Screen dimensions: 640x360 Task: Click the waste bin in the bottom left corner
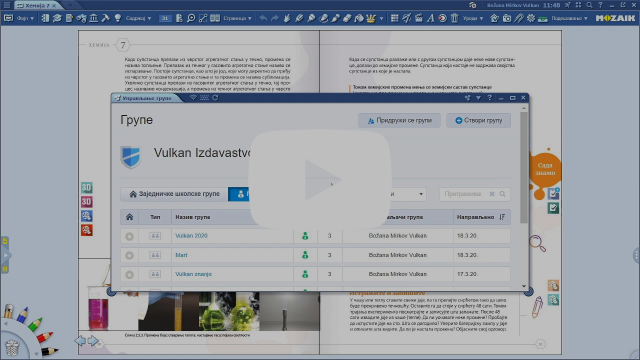(12, 347)
